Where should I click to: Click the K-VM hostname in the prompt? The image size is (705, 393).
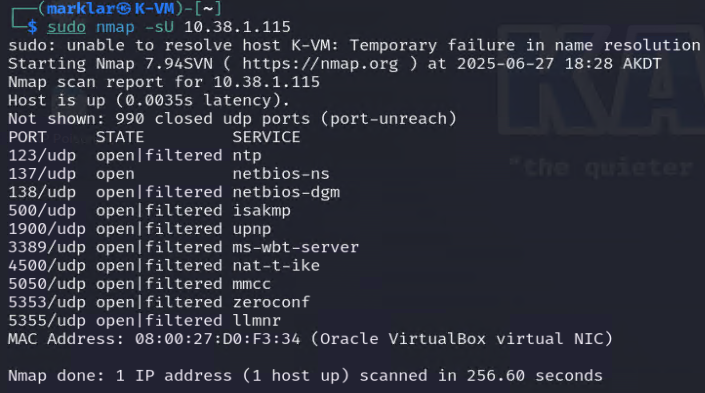pos(154,9)
